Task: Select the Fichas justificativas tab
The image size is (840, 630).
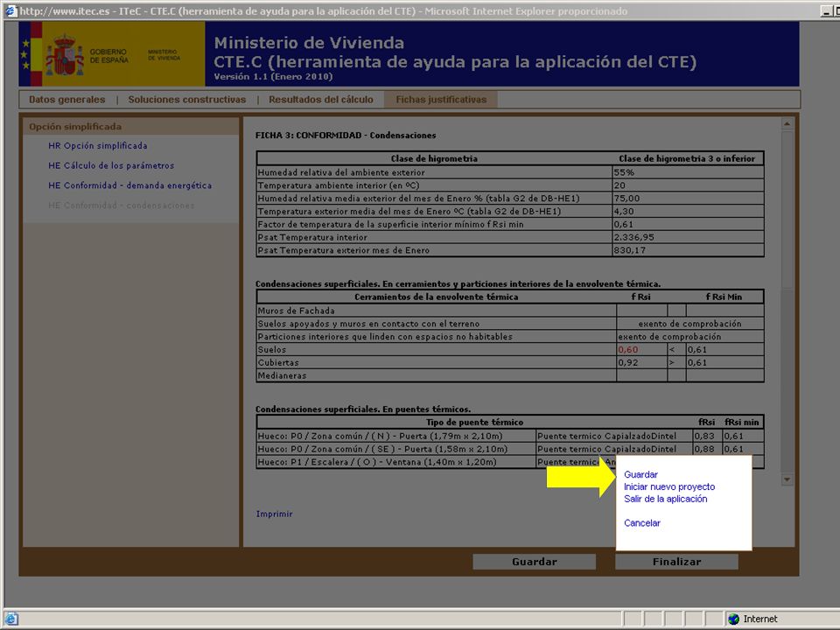Action: [441, 100]
